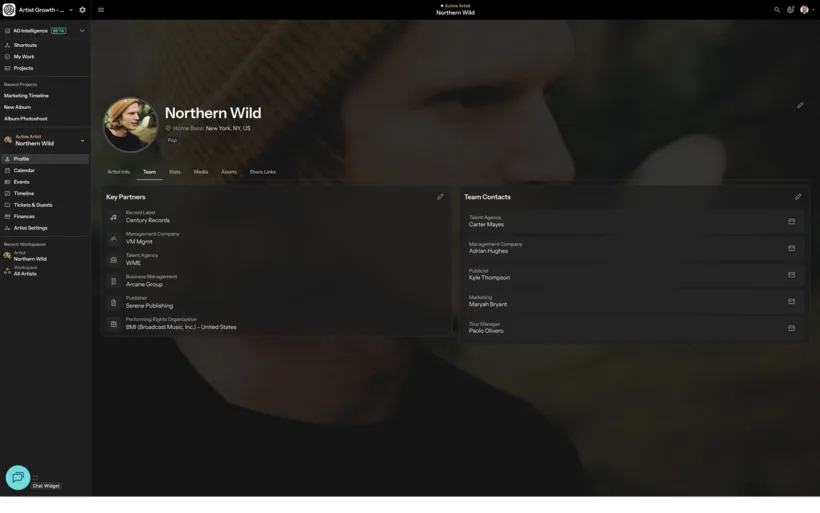Switch to the Share Links tab
The height and width of the screenshot is (513, 820).
pos(263,172)
